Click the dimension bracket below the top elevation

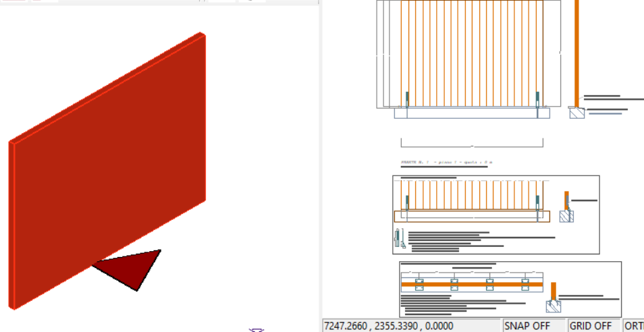[472, 144]
